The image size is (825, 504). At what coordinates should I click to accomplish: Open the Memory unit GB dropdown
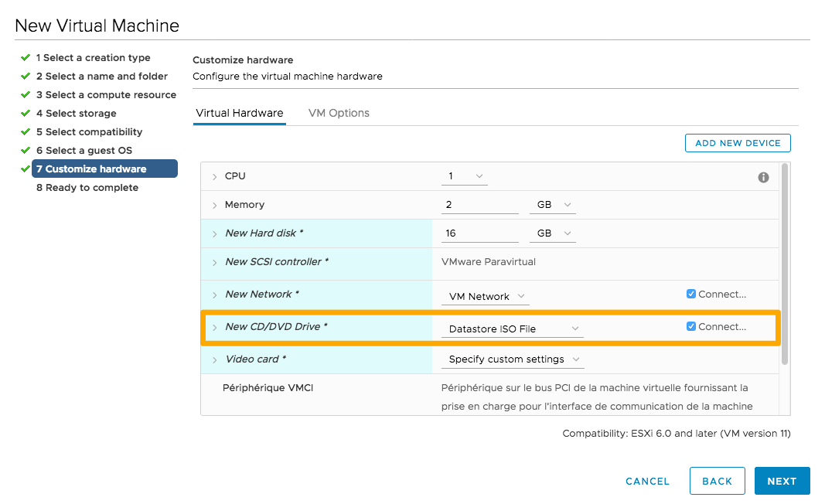[x=552, y=205]
